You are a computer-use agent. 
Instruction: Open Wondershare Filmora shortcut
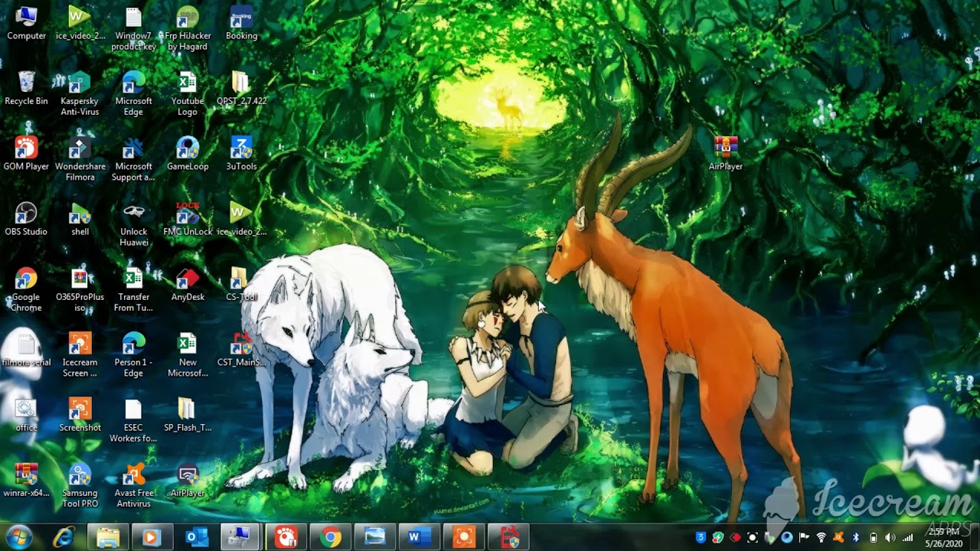coord(80,158)
